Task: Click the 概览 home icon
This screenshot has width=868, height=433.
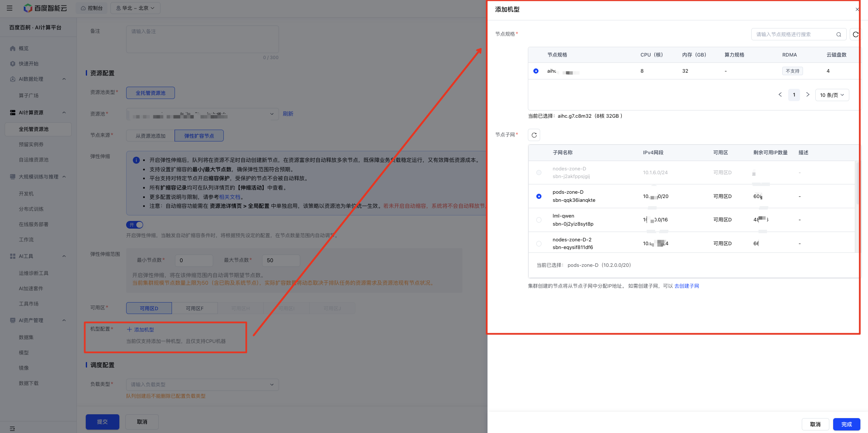Action: [13, 48]
